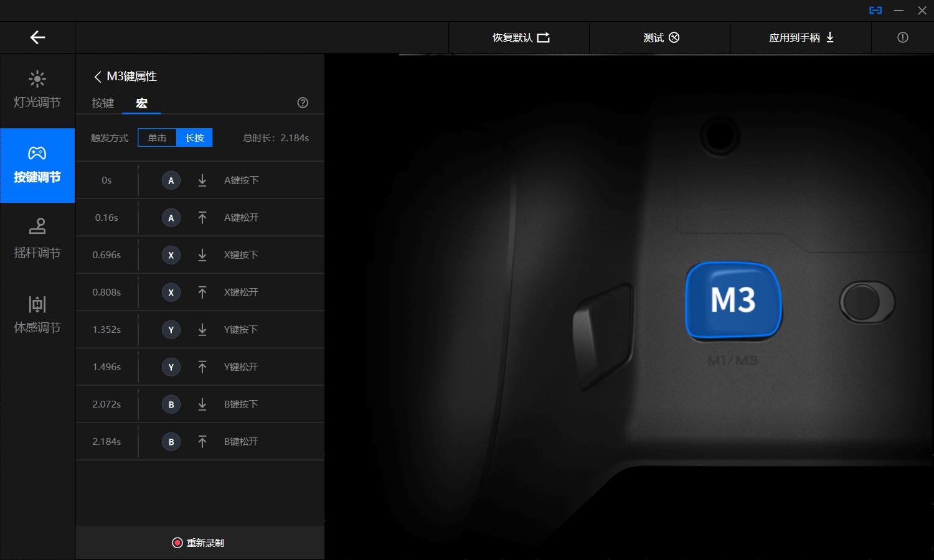Screen dimensions: 934x560
Task: Click the A键按下 label
Action: coord(241,180)
